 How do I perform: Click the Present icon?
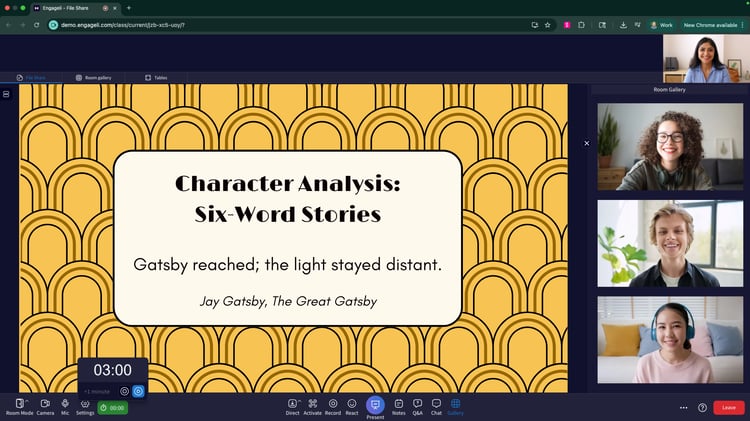point(375,404)
